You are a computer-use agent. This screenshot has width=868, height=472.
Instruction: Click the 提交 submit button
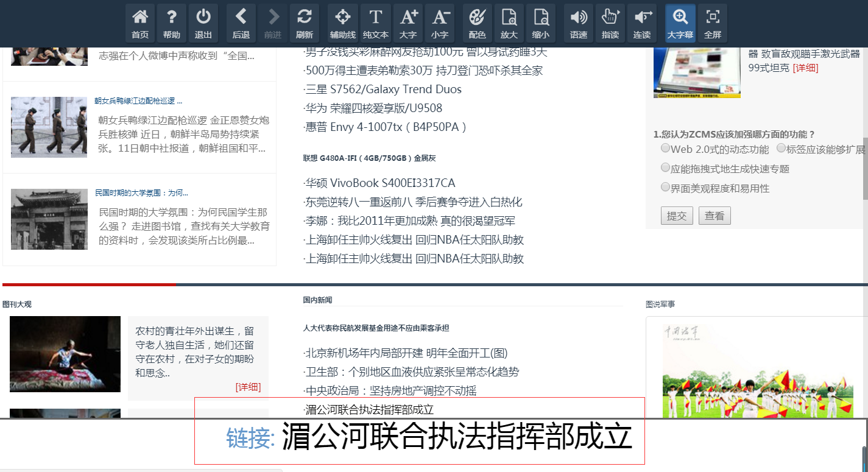coord(677,216)
